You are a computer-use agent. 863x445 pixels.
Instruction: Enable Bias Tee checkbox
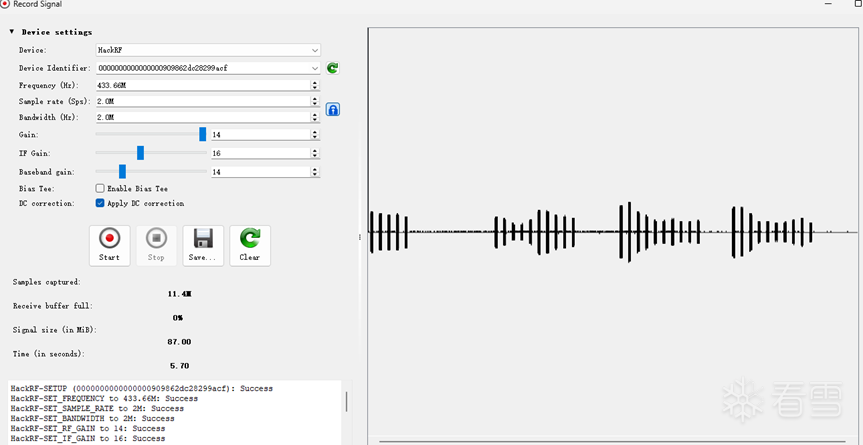point(100,188)
